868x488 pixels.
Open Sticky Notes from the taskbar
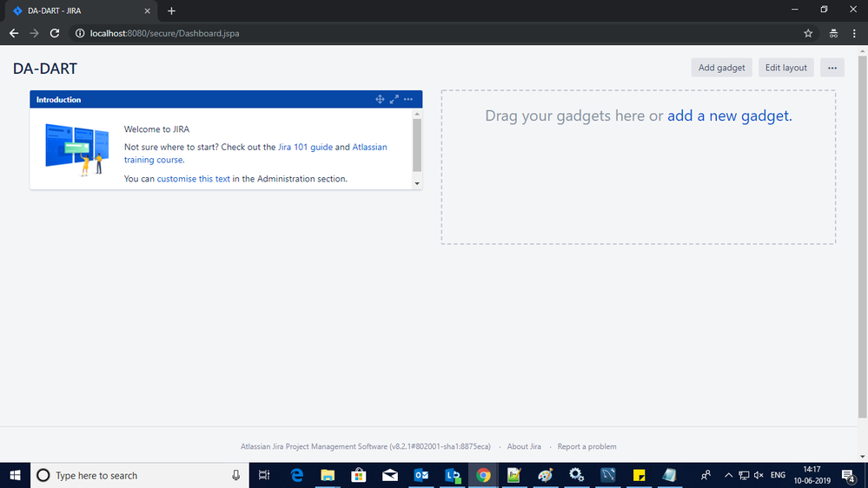[639, 475]
